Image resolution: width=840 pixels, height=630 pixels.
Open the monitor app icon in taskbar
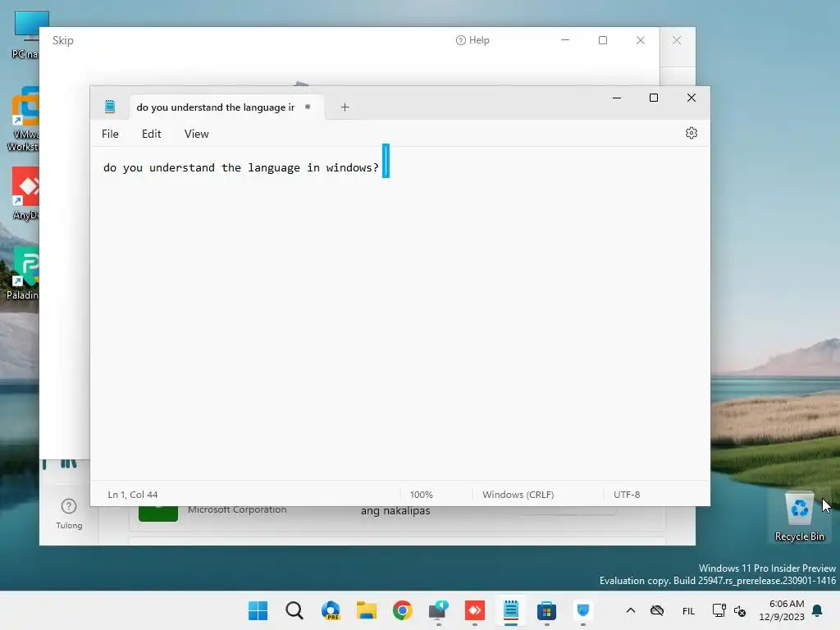pyautogui.click(x=439, y=610)
